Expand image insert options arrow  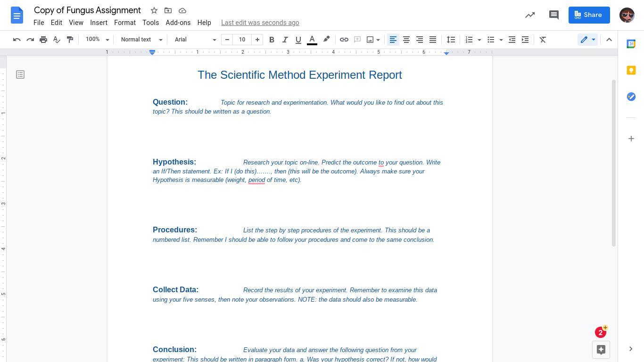(x=378, y=40)
